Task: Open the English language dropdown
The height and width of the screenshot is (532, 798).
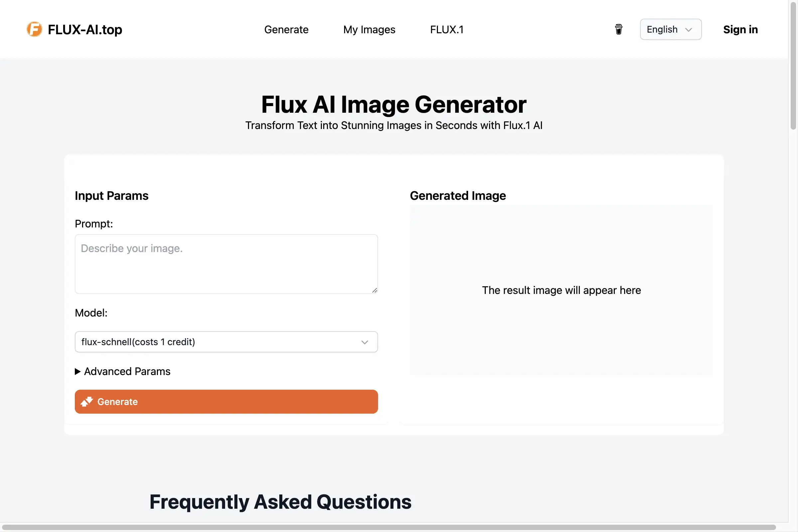Action: pos(670,29)
